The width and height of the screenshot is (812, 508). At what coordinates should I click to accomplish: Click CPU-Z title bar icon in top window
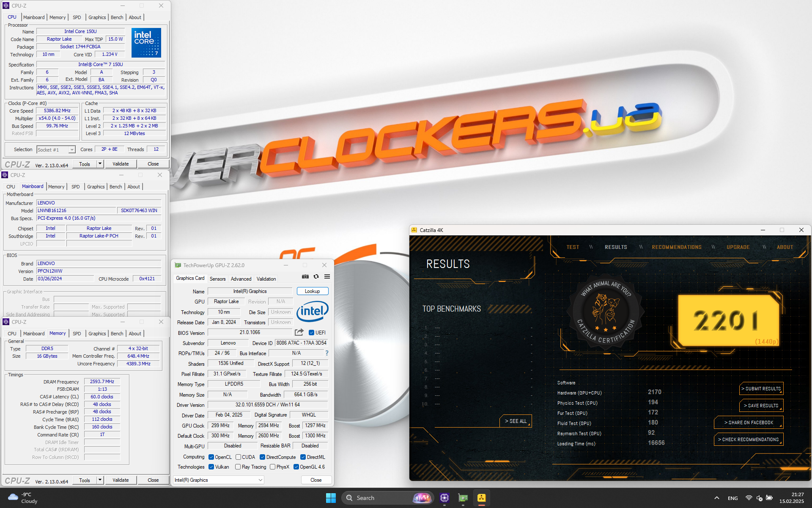(x=6, y=6)
